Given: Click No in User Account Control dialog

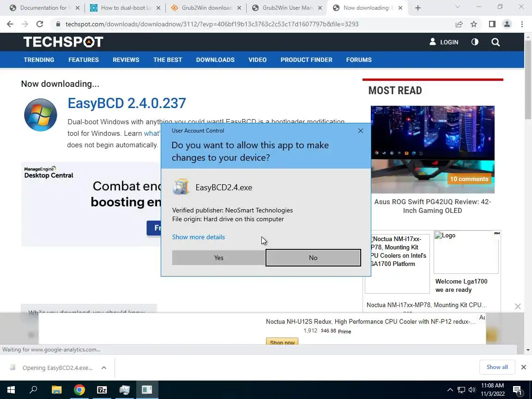Looking at the screenshot, I should click(313, 258).
